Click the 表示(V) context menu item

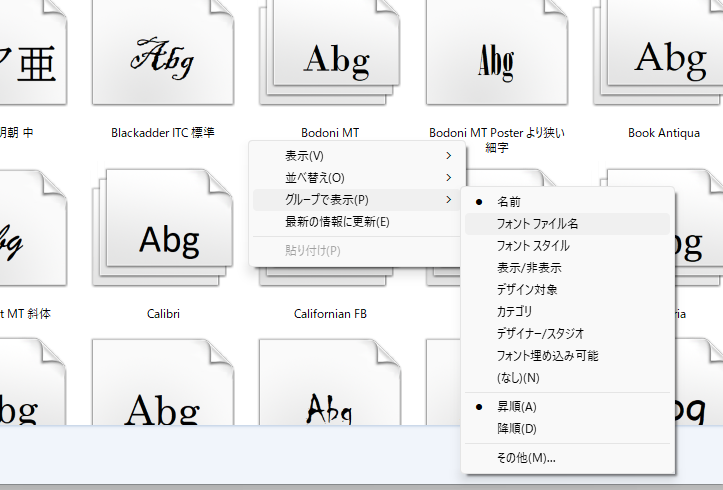(357, 156)
